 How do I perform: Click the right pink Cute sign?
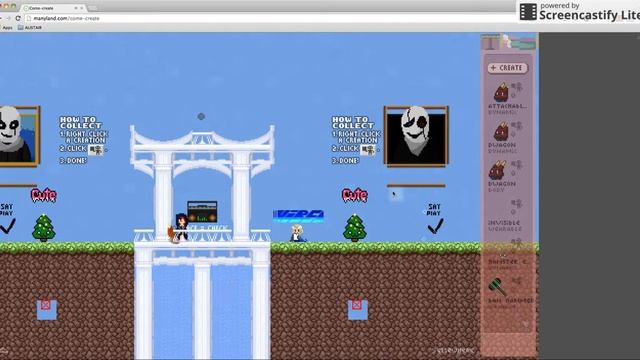point(355,196)
